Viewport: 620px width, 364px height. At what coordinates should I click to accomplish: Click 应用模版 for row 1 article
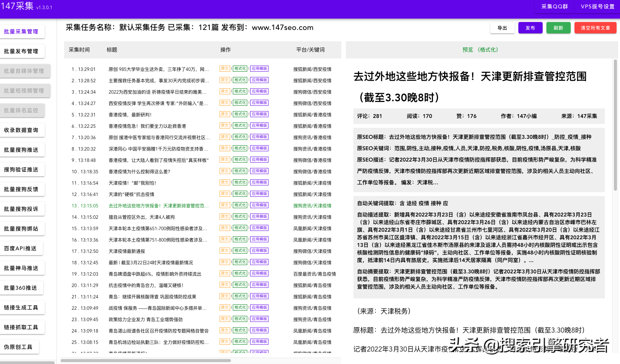[259, 69]
